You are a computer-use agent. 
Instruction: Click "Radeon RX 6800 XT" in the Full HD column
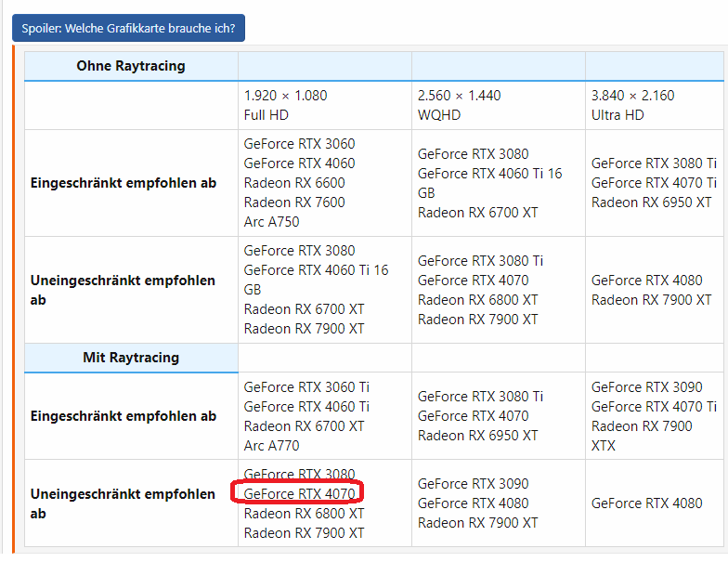coord(305,514)
